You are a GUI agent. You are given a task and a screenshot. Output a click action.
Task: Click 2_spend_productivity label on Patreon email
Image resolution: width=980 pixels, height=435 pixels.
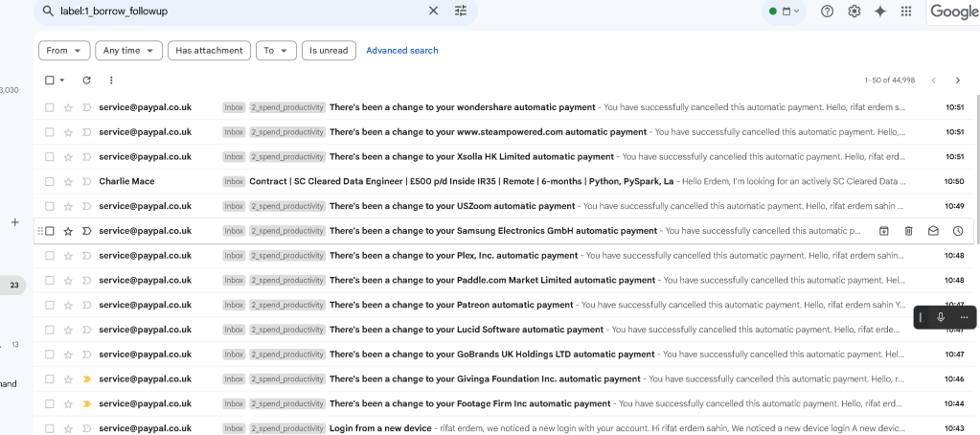point(287,305)
